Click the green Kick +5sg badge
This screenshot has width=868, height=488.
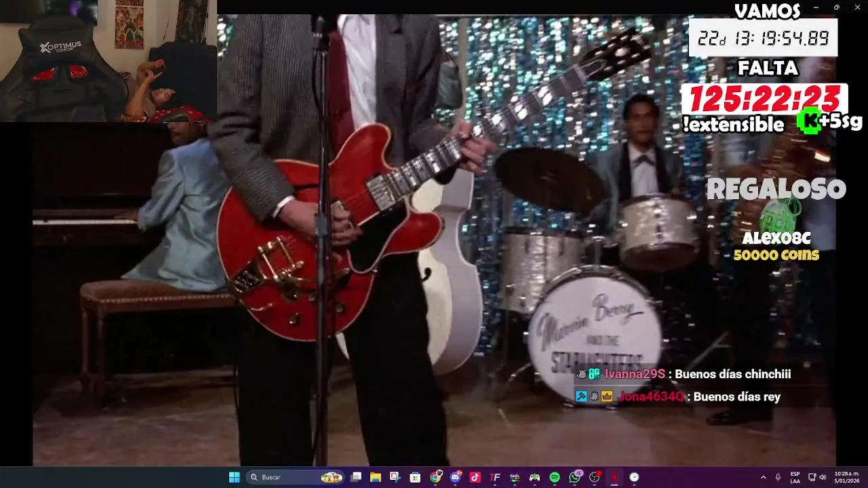coord(829,121)
